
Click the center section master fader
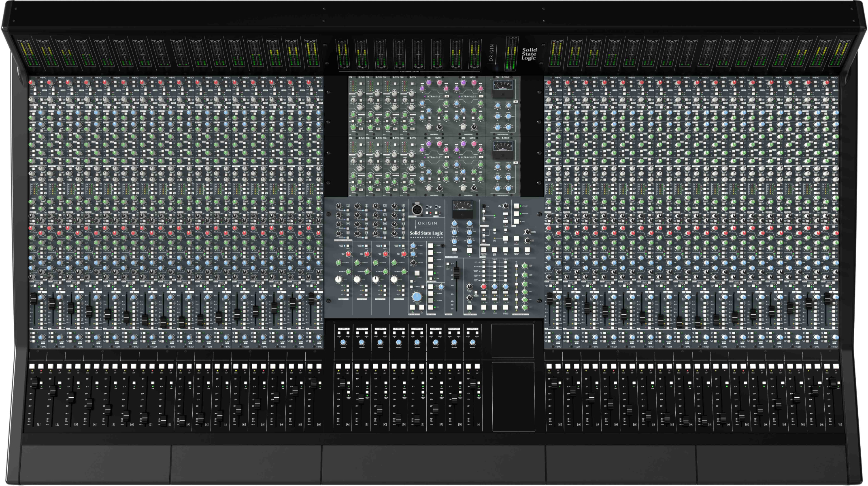pos(457,272)
